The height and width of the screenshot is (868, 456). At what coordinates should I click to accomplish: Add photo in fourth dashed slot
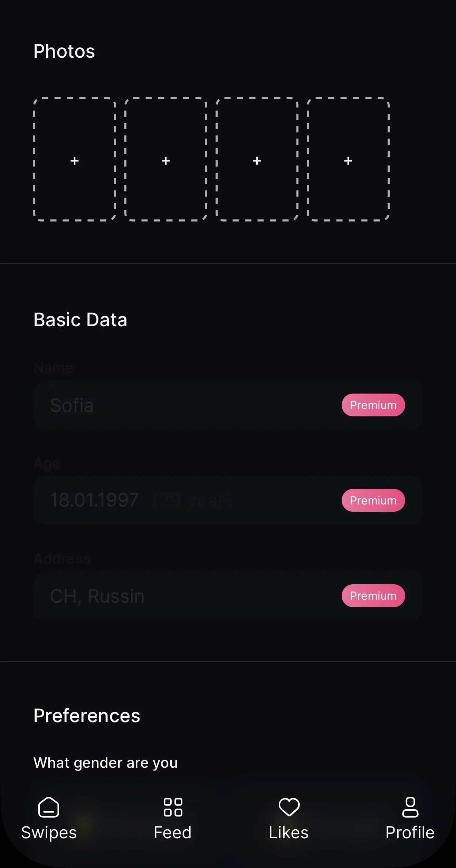(x=348, y=159)
